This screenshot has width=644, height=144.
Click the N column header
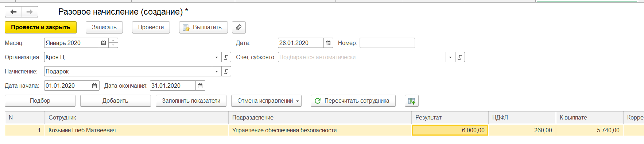pos(25,118)
